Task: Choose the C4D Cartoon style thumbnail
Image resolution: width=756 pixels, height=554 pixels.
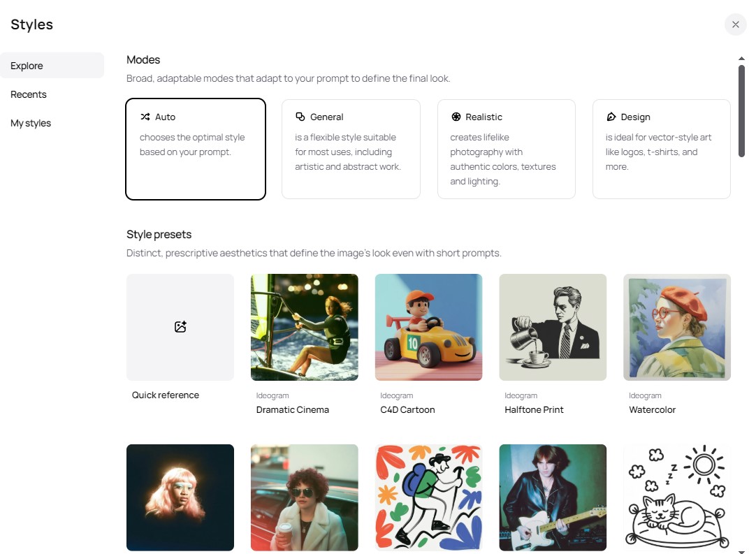Action: coord(428,327)
